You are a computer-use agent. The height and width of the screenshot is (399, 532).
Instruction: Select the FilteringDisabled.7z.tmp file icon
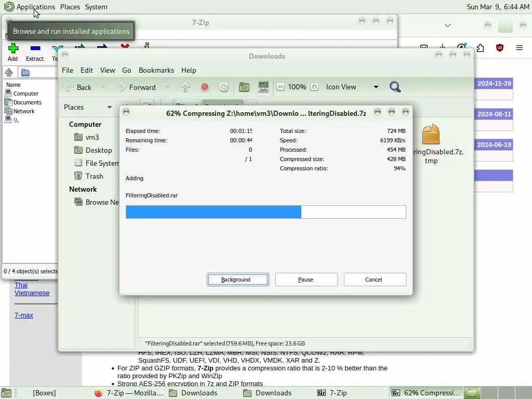(431, 135)
